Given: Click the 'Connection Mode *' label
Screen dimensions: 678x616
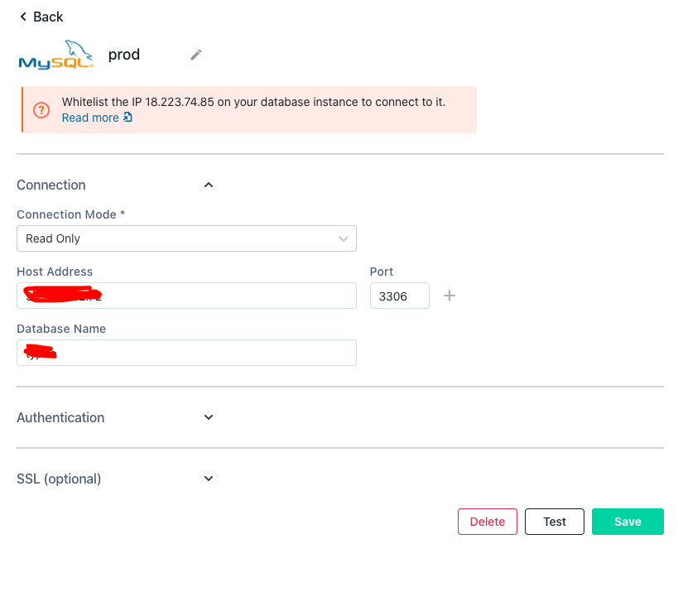Looking at the screenshot, I should pos(71,214).
